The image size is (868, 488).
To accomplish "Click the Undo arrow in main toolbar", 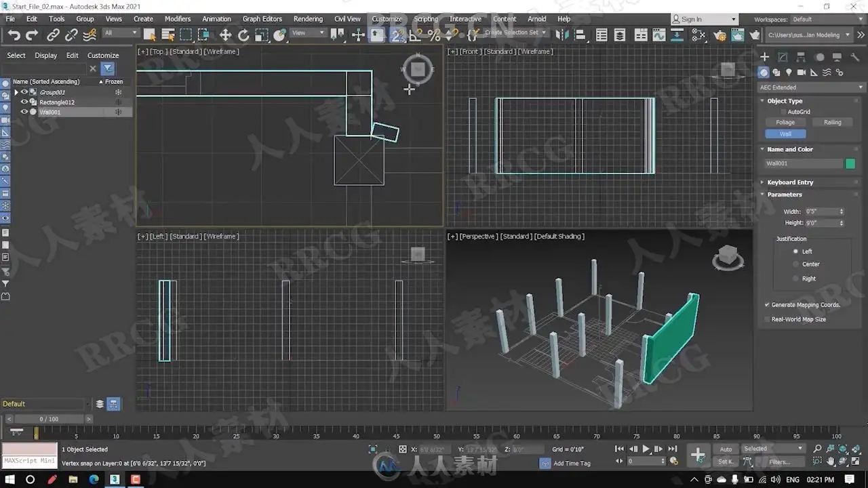I will coord(14,35).
